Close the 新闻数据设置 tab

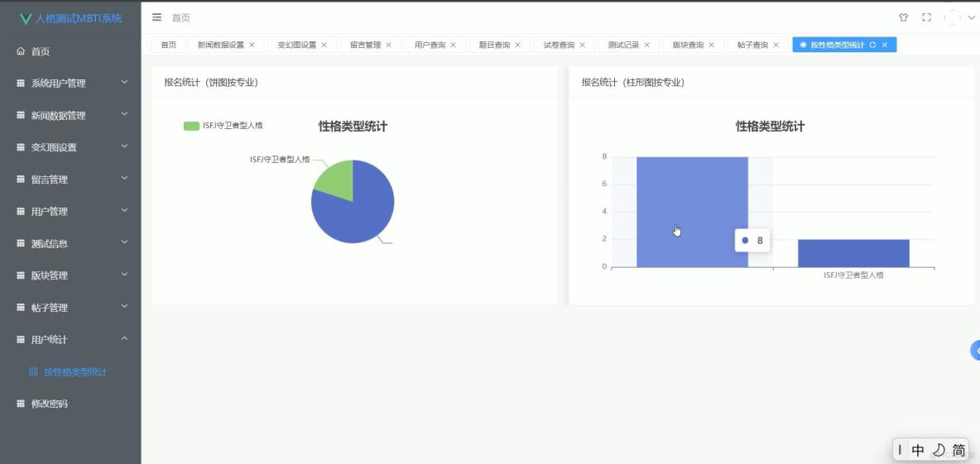[252, 45]
